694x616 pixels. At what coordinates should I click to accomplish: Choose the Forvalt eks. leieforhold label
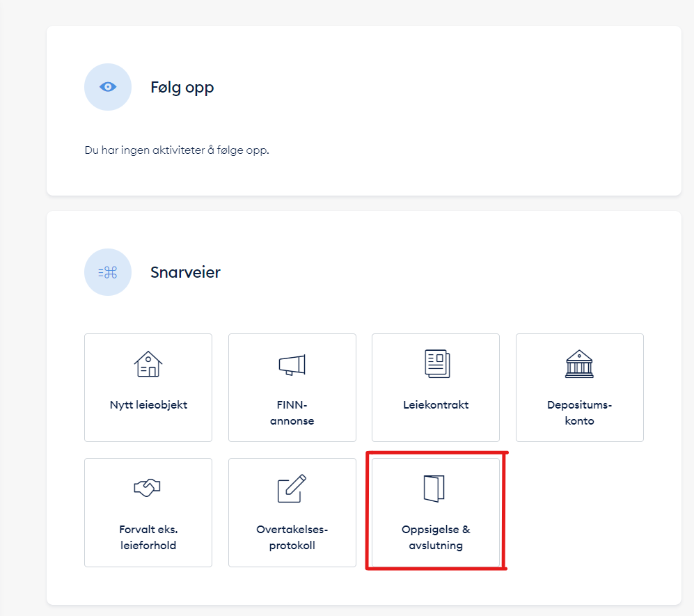tap(148, 537)
